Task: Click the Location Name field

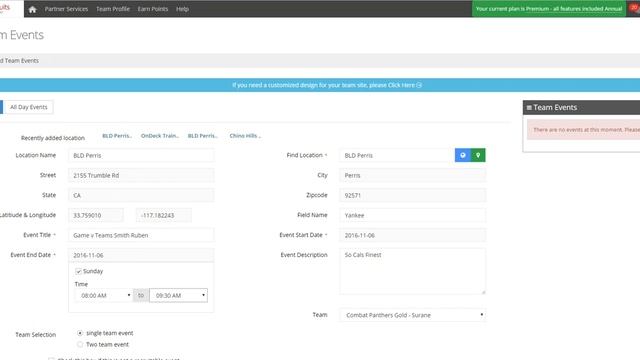Action: [141, 156]
